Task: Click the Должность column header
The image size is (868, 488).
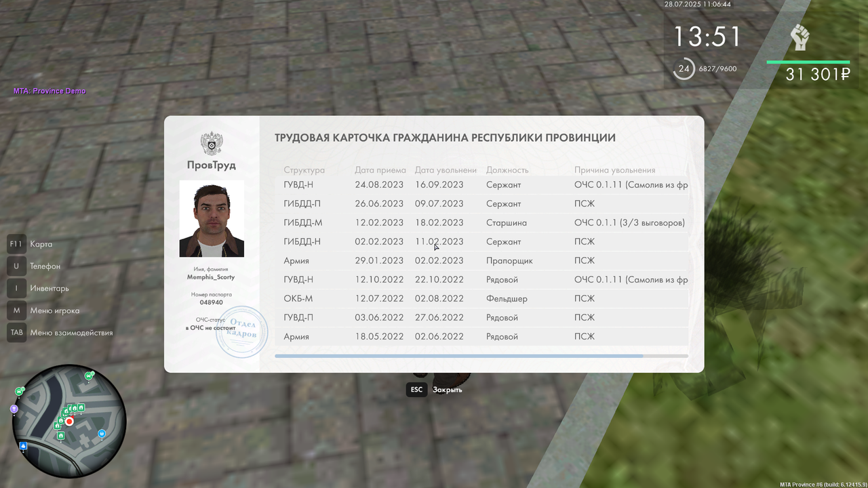Action: 507,170
